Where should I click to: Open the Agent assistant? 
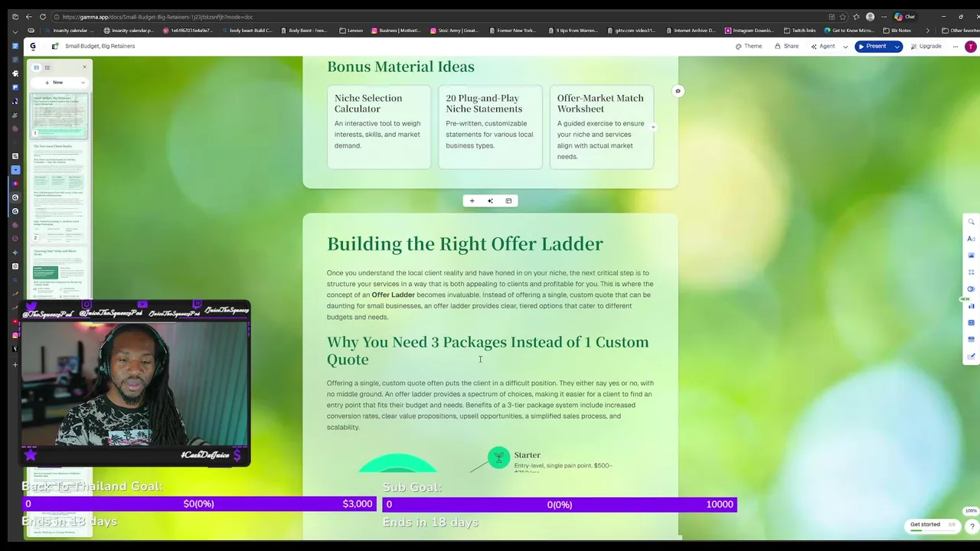coord(823,46)
